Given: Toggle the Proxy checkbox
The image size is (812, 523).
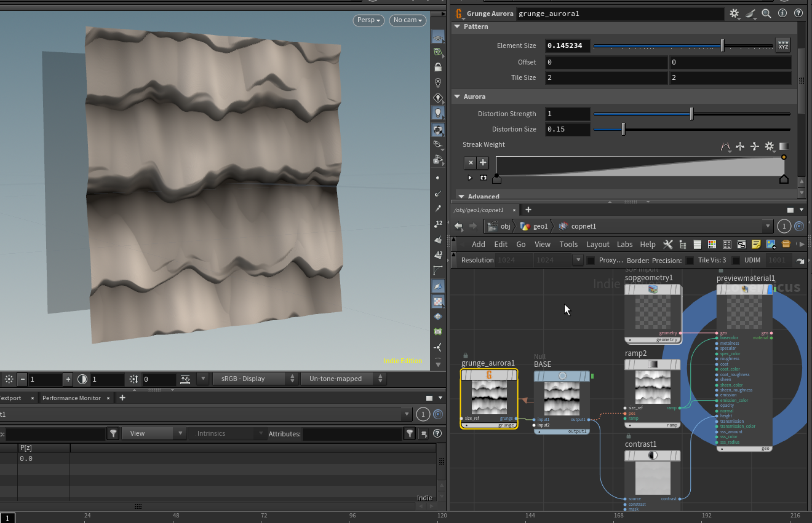Looking at the screenshot, I should [591, 261].
